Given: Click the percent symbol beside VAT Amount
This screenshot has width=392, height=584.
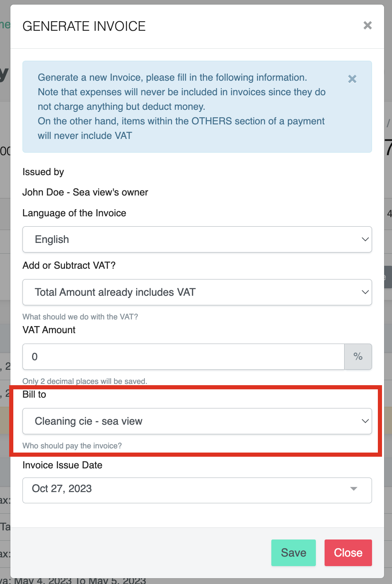Looking at the screenshot, I should coord(358,356).
